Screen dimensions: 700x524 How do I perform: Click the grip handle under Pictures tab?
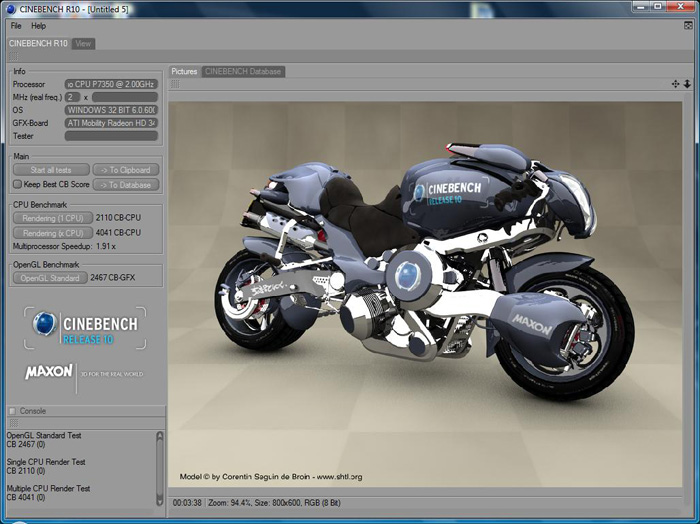pyautogui.click(x=175, y=84)
